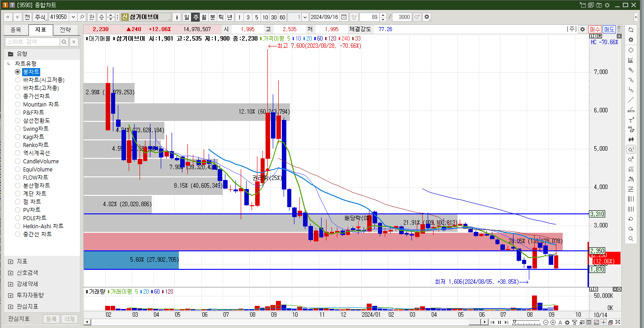Click the chart toolbar settings gear after 3000
Screen dimensions: 644x328
tap(427, 17)
